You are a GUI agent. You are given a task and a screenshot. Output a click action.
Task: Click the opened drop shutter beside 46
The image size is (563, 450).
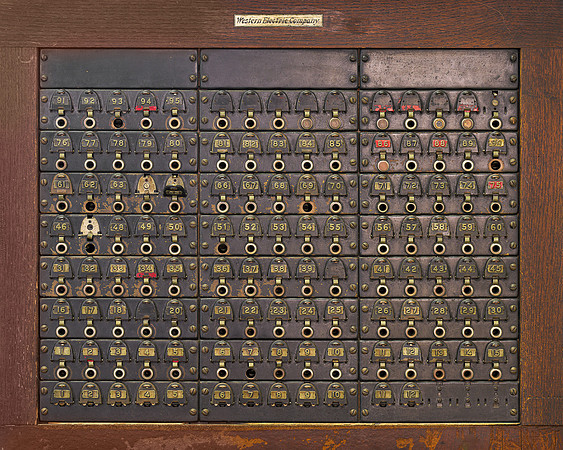tap(90, 226)
